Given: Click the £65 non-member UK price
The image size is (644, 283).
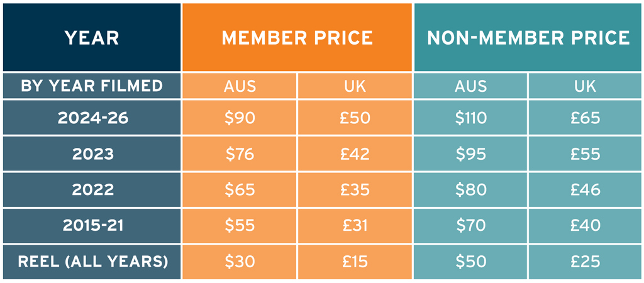Looking at the screenshot, I should 586,118.
